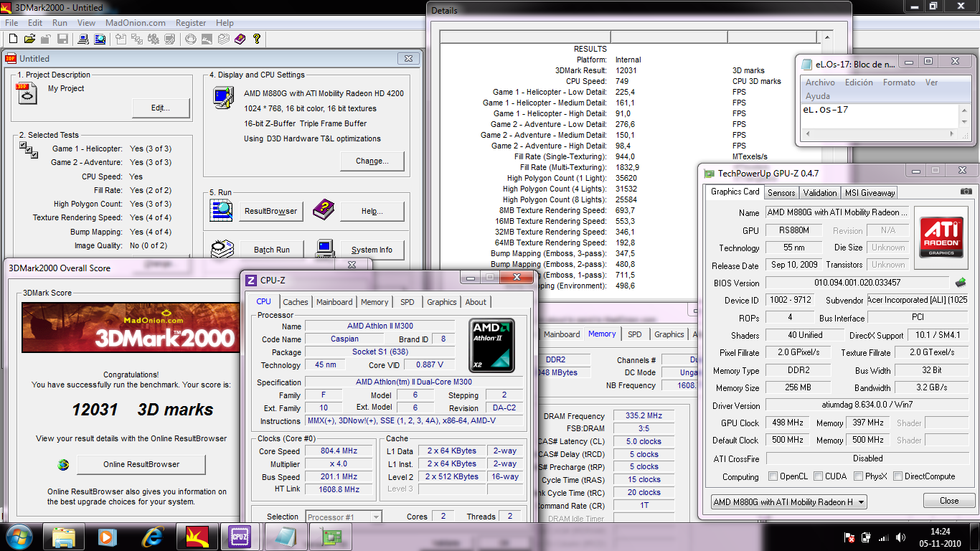
Task: Open the Register menu in 3DMark2000
Action: (191, 23)
